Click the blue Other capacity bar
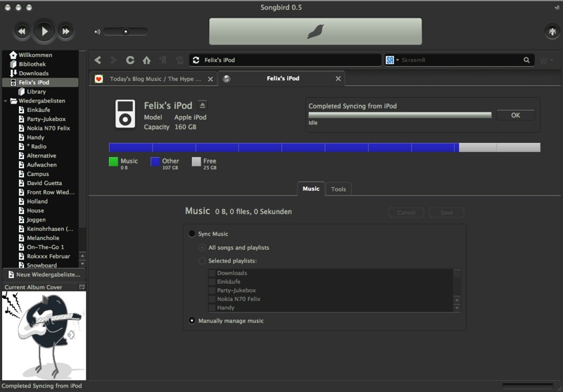The image size is (563, 392). point(284,147)
